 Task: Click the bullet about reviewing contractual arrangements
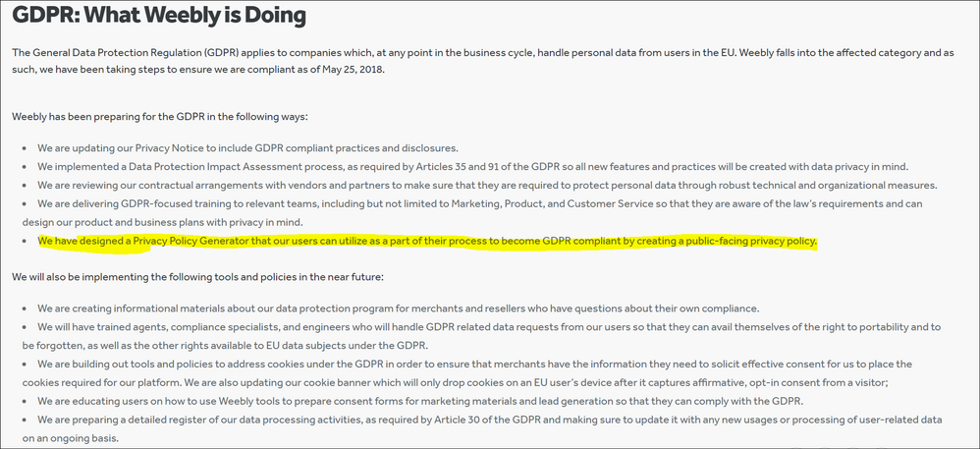487,186
